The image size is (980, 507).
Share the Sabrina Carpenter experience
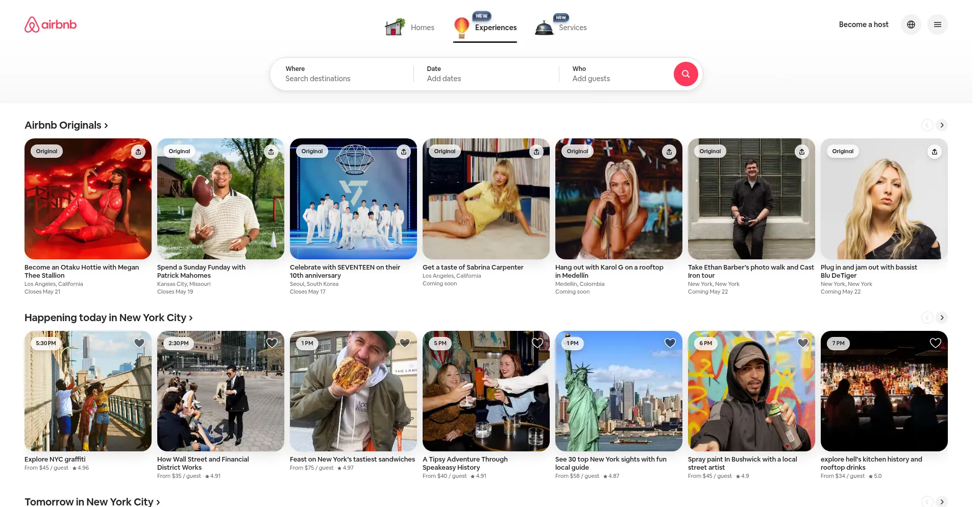point(536,152)
